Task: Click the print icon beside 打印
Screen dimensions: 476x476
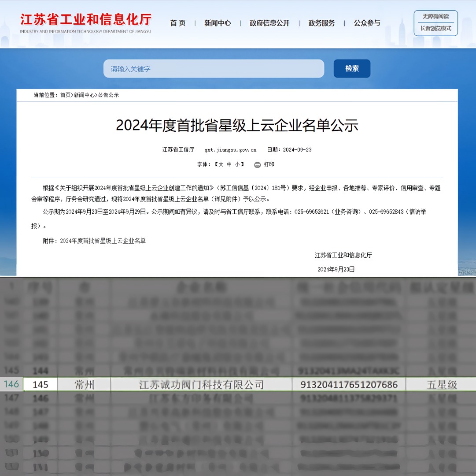Action: [258, 165]
